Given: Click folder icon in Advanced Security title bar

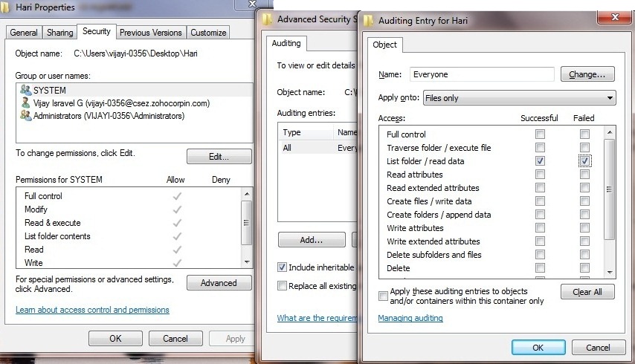Looking at the screenshot, I should (267, 19).
